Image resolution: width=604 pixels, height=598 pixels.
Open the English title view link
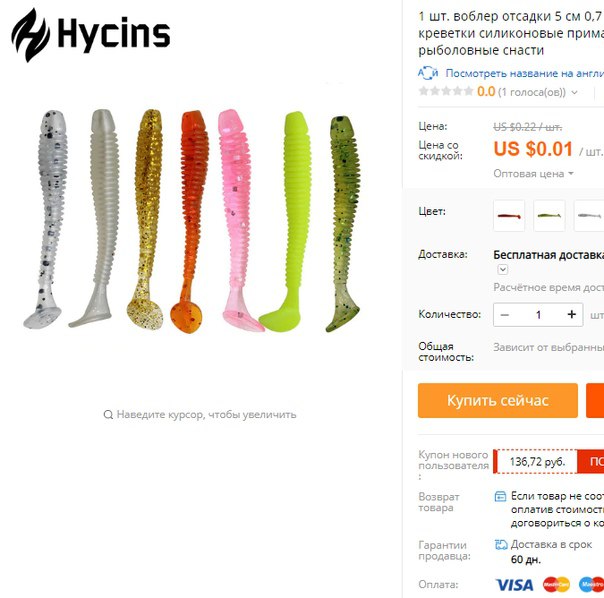click(x=525, y=73)
